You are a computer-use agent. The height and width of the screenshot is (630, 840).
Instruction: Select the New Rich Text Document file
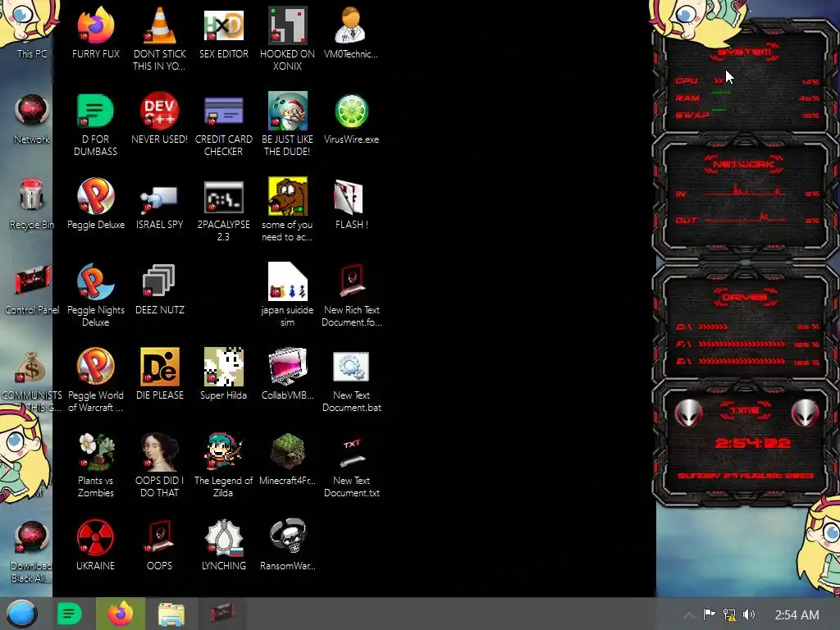point(351,294)
